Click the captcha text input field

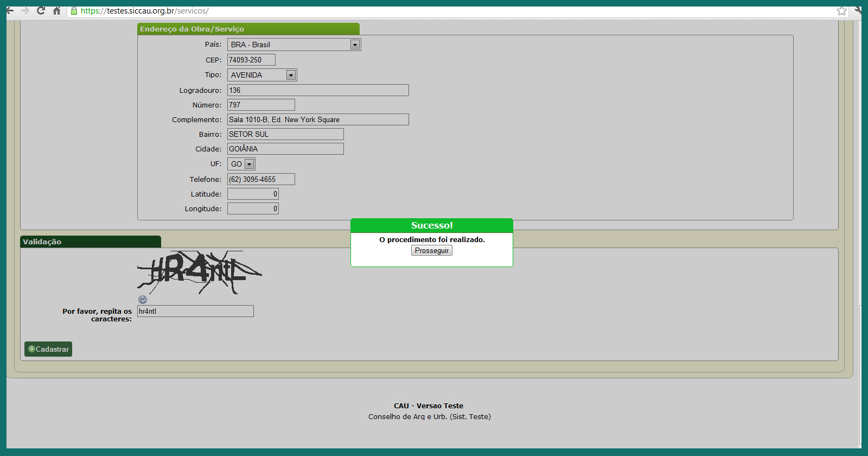point(195,311)
